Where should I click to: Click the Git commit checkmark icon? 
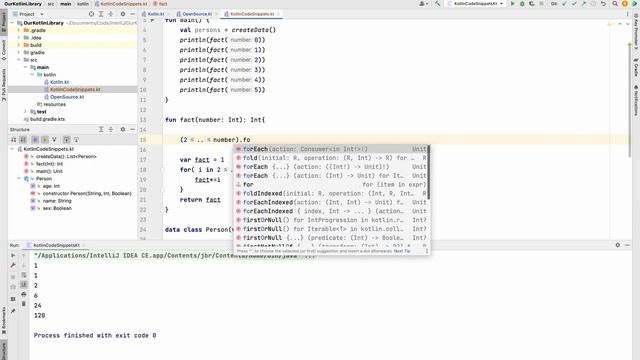[x=574, y=4]
